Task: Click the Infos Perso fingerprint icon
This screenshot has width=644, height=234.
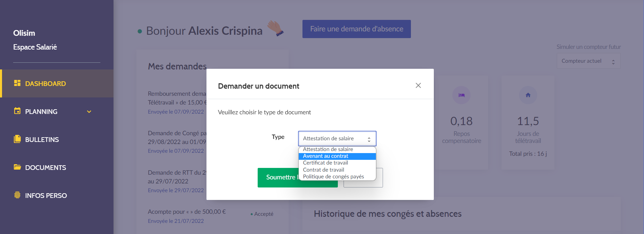Action: (17, 195)
